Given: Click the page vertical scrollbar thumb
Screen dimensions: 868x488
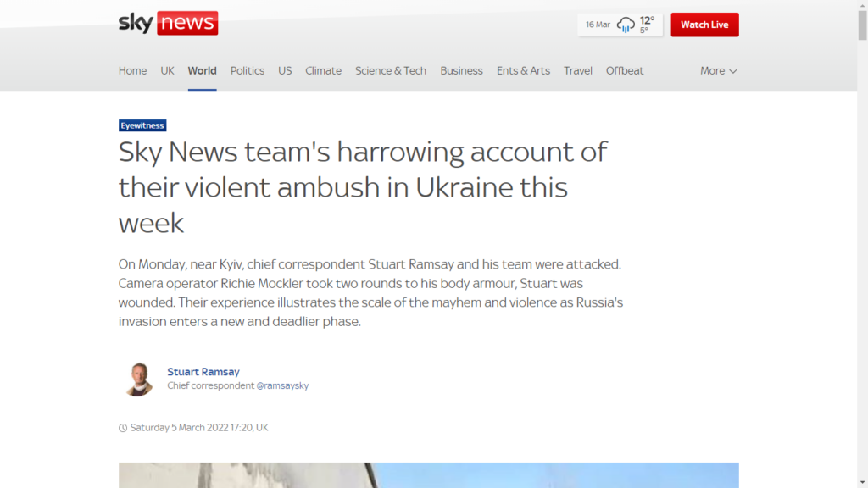Looking at the screenshot, I should (862, 25).
